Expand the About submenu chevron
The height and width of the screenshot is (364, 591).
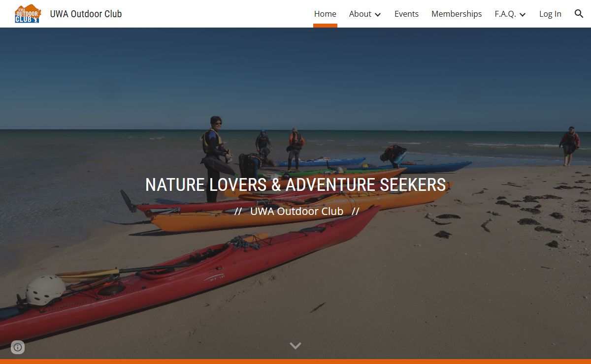pos(378,14)
